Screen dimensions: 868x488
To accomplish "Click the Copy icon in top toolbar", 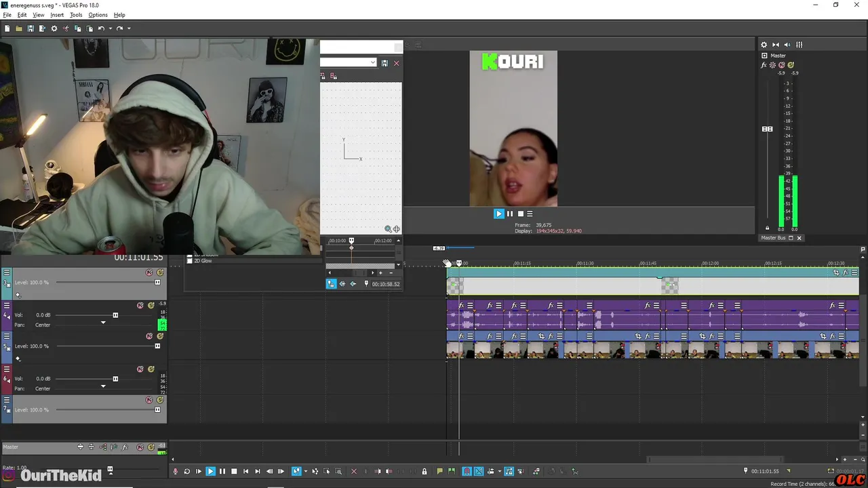I will [x=77, y=28].
